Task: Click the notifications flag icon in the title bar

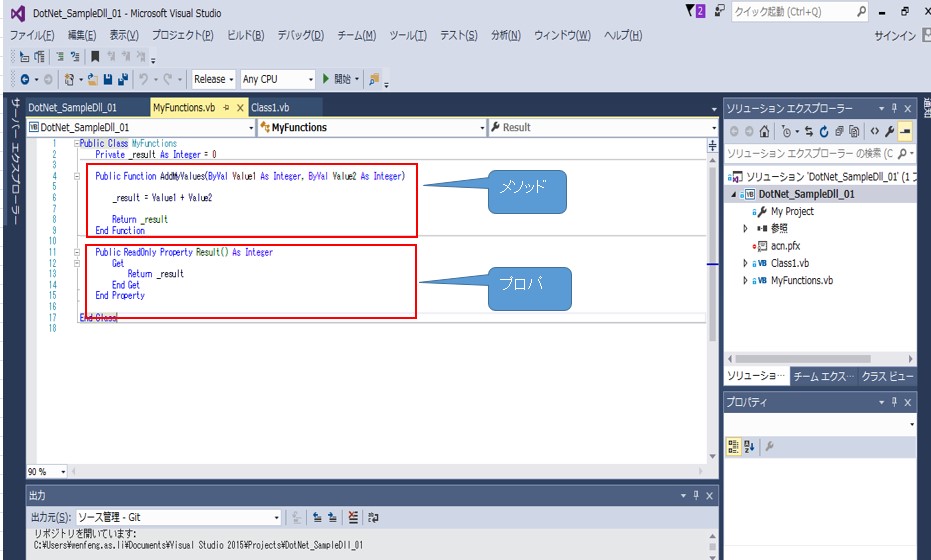Action: pyautogui.click(x=695, y=11)
